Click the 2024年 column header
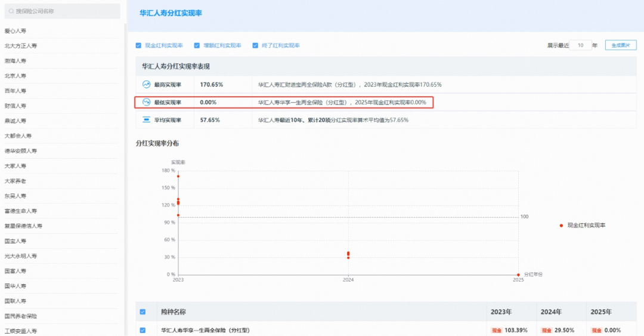 pos(551,312)
